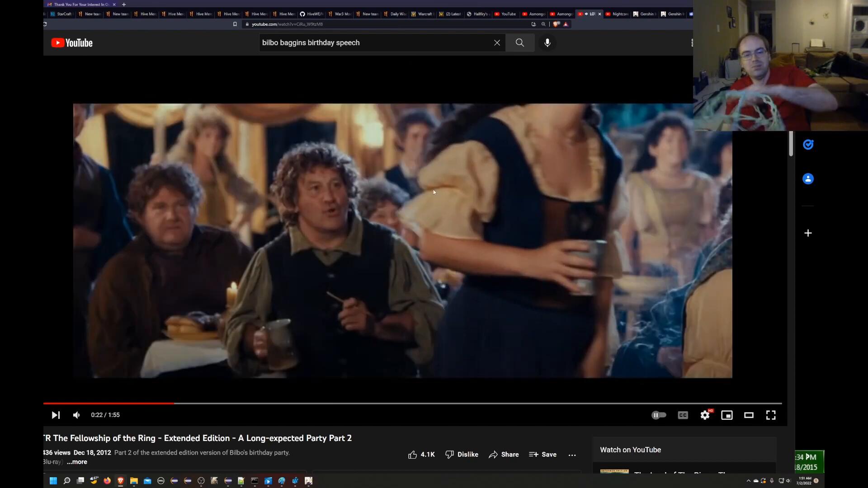The width and height of the screenshot is (868, 488).
Task: Open more actions three-dot menu
Action: click(572, 455)
